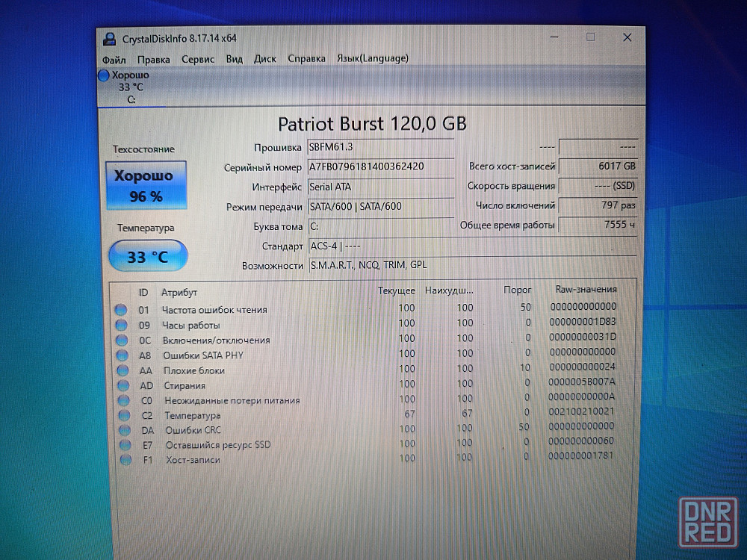Image resolution: width=747 pixels, height=560 pixels.
Task: Click the serial number field
Action: tap(379, 167)
